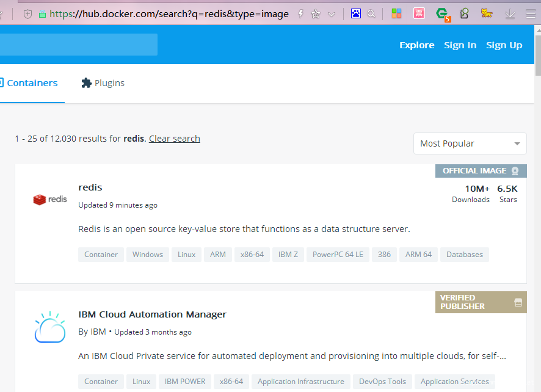Click the Docker Hub search field
Screen dimensions: 541x392
[79, 45]
